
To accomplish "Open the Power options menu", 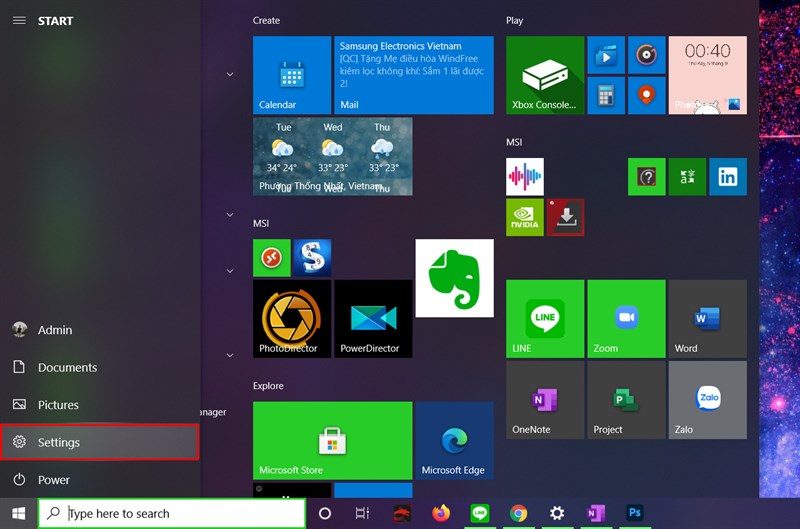I will click(x=100, y=480).
